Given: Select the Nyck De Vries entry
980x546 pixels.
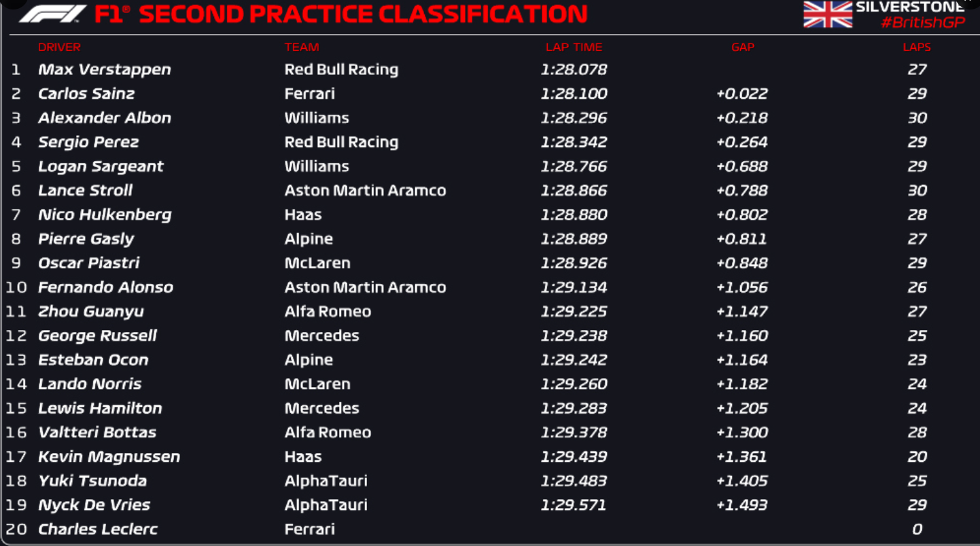Looking at the screenshot, I should pyautogui.click(x=94, y=505).
